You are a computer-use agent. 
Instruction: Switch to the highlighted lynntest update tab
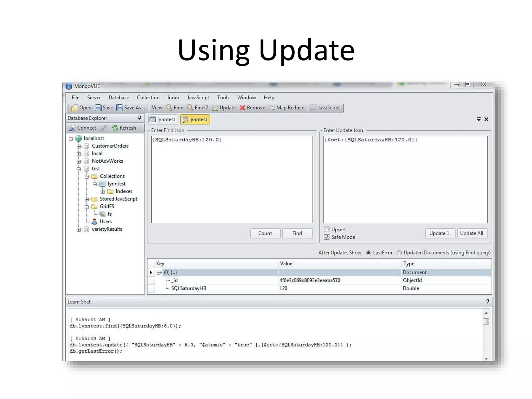pyautogui.click(x=195, y=119)
